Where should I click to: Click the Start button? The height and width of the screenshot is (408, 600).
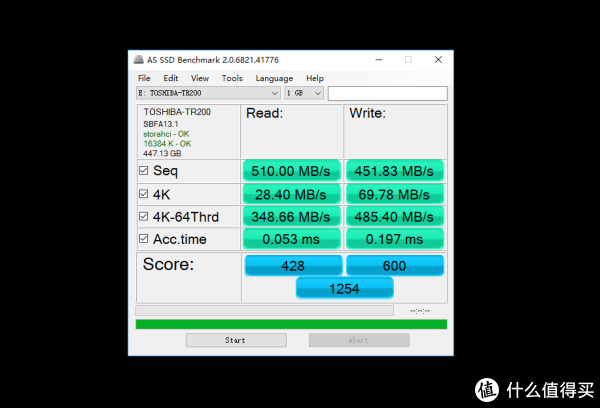coord(236,340)
